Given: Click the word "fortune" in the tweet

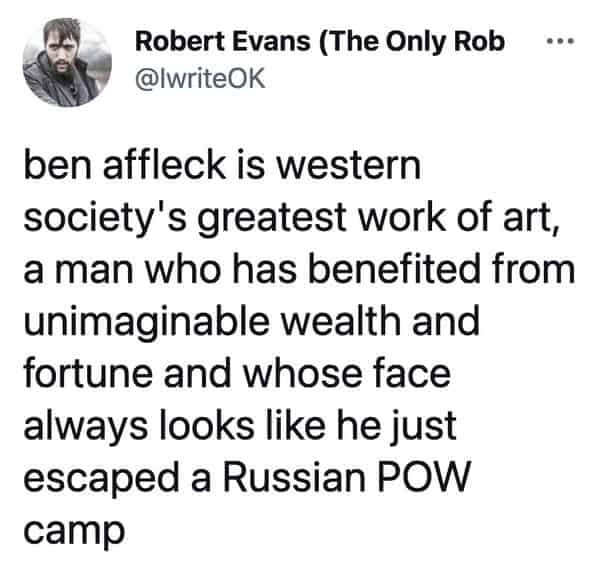Looking at the screenshot, I should coord(88,372).
